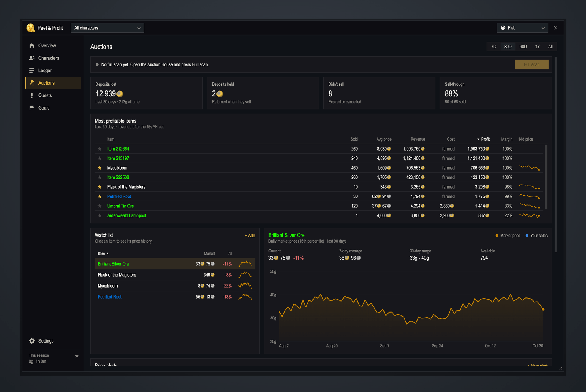586x392 pixels.
Task: Open Ardenweald Lamppost item link
Action: [126, 215]
